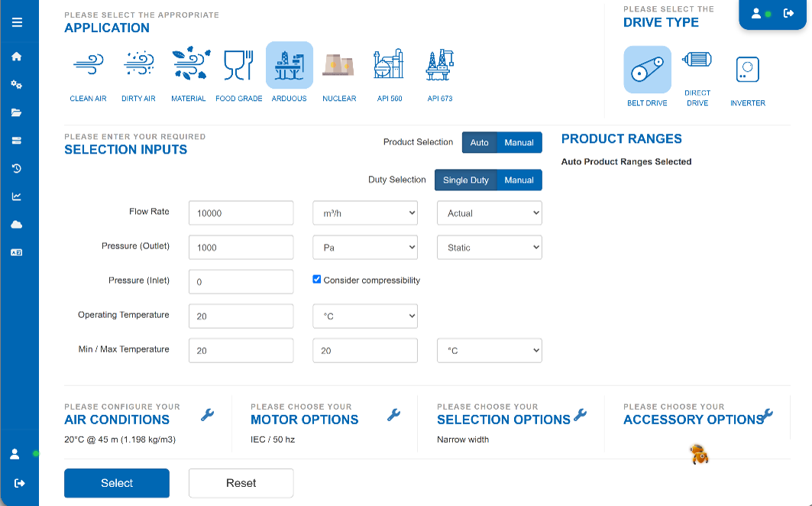Open Selection Options wrench settings
Image resolution: width=812 pixels, height=506 pixels.
tap(581, 415)
